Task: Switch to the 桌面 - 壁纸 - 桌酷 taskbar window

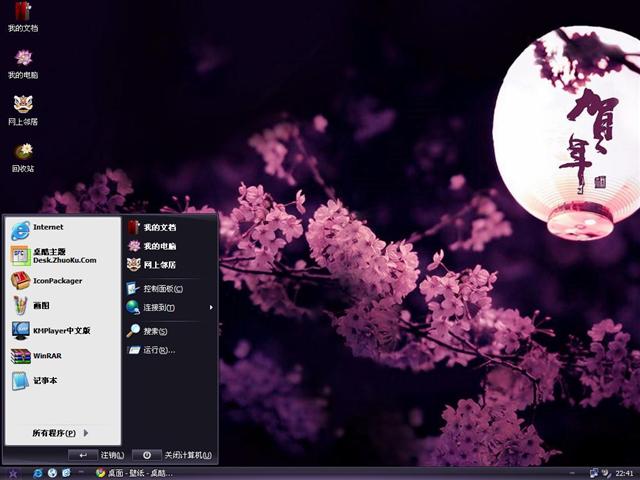Action: [134, 473]
